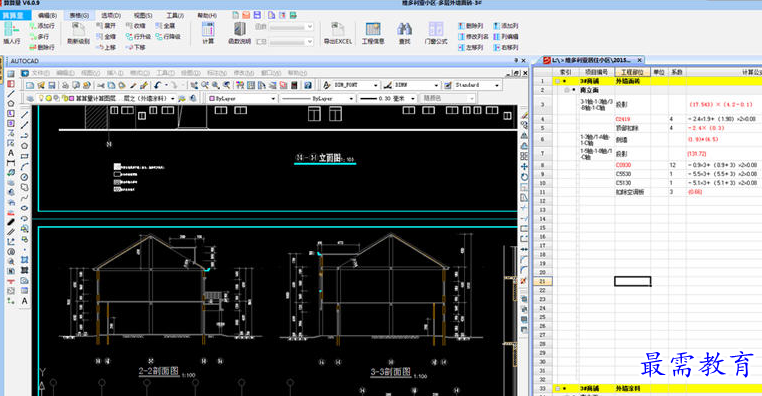The image size is (762, 396).
Task: Click the 删除行 delete row button
Action: [42, 47]
